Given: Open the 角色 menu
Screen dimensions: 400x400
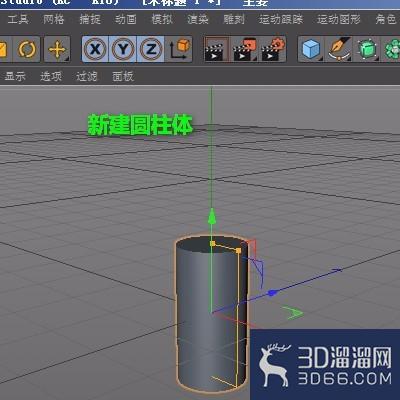Looking at the screenshot, I should (x=386, y=19).
